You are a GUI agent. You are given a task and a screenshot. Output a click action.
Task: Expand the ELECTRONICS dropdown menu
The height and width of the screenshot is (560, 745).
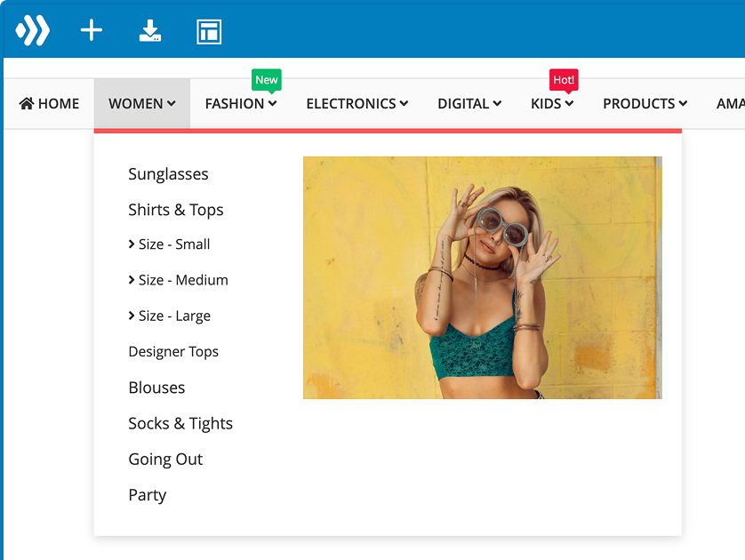coord(356,104)
